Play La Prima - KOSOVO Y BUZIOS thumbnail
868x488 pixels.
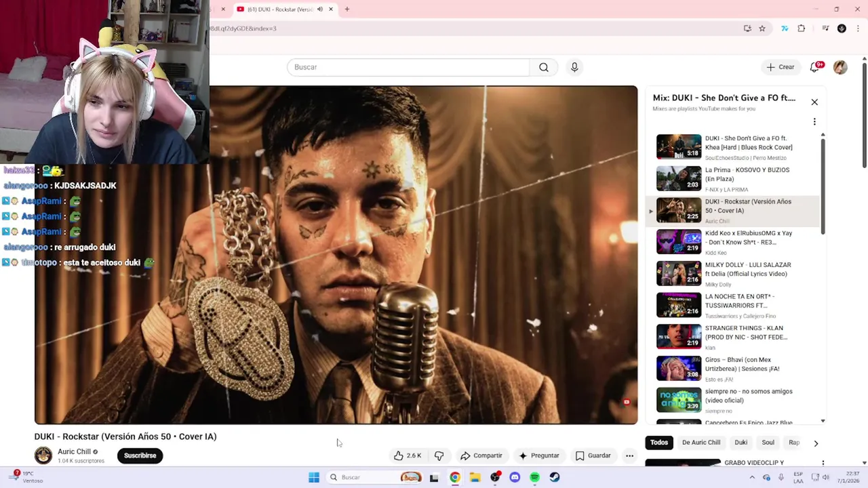[679, 178]
